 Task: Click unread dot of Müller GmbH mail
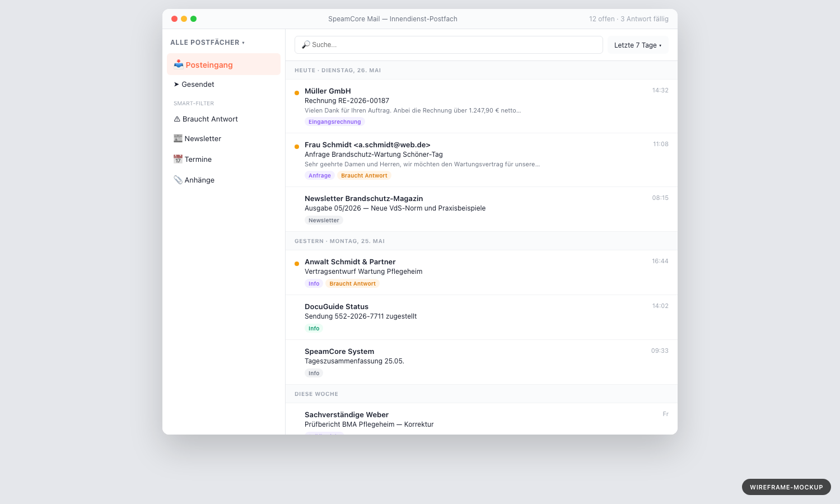(x=297, y=93)
